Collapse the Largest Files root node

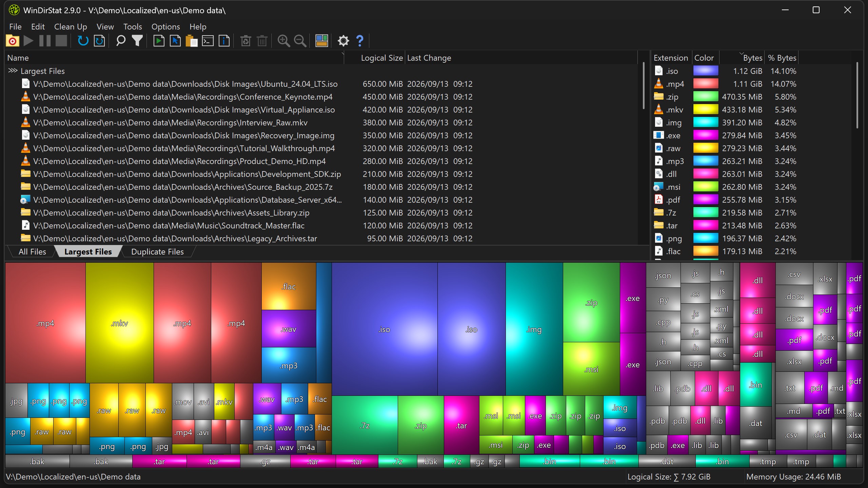point(13,71)
